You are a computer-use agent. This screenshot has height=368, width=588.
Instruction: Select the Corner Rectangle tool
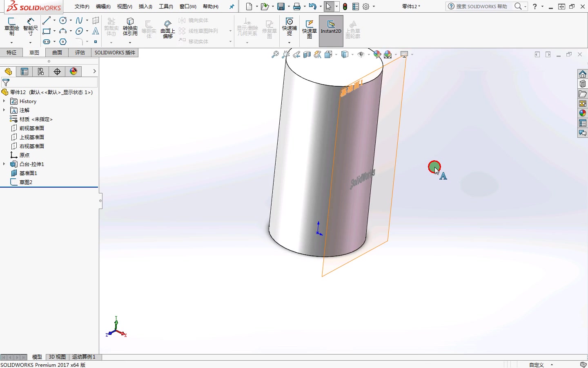tap(47, 31)
